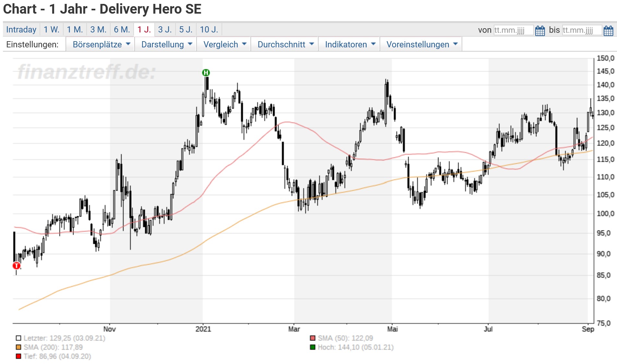
Task: Select the 10 J. time range tab
Action: [209, 30]
